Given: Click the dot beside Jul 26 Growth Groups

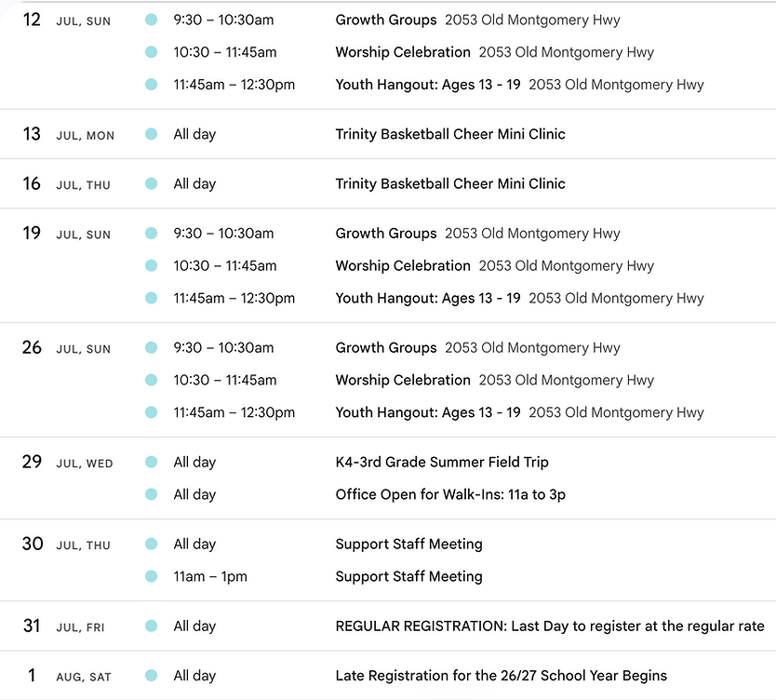Looking at the screenshot, I should [x=152, y=347].
